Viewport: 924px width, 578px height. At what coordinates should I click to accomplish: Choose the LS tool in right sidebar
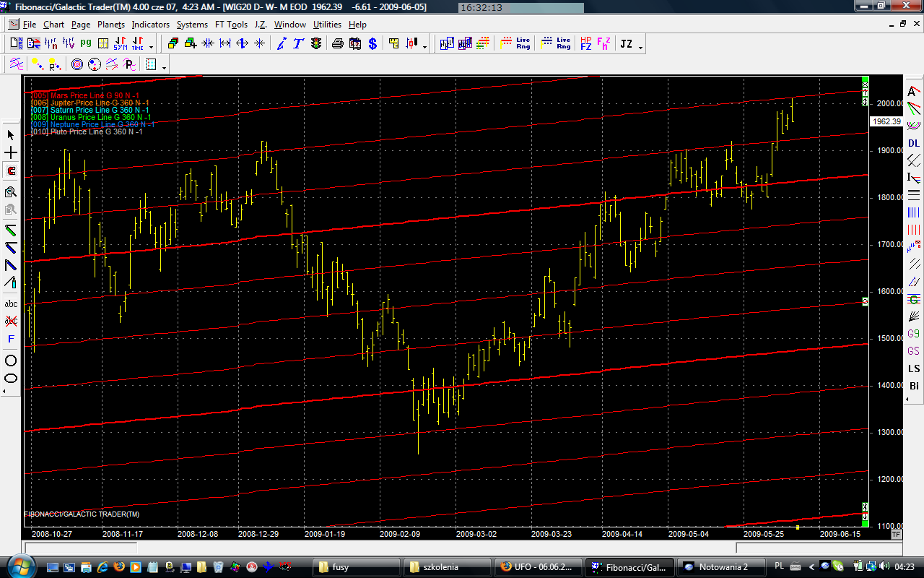(914, 368)
